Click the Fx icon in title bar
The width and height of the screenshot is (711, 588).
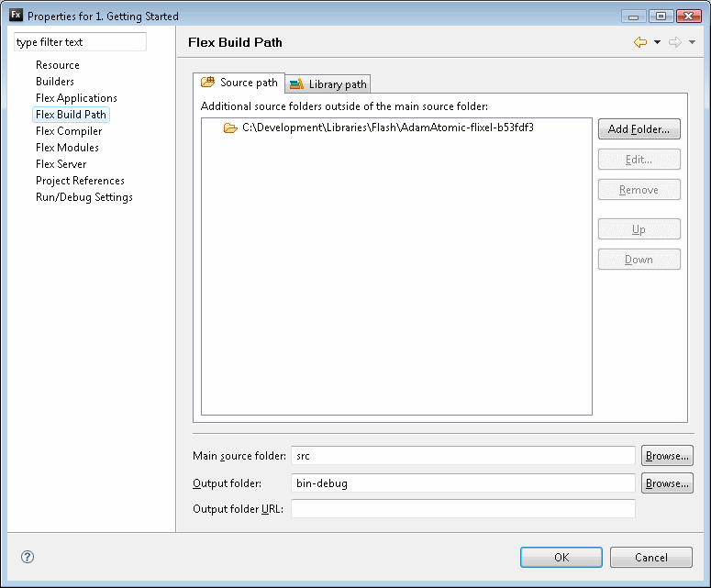click(16, 16)
